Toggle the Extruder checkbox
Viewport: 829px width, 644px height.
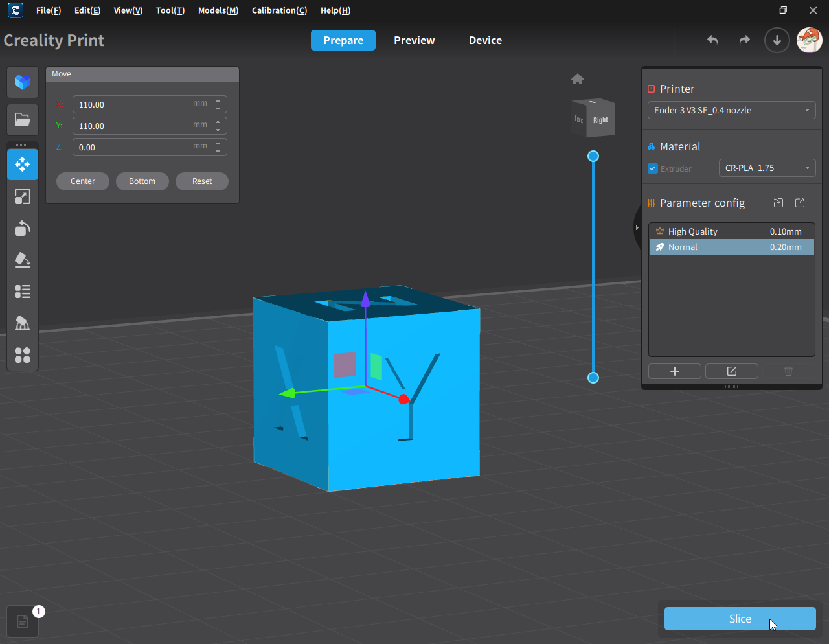coord(653,168)
